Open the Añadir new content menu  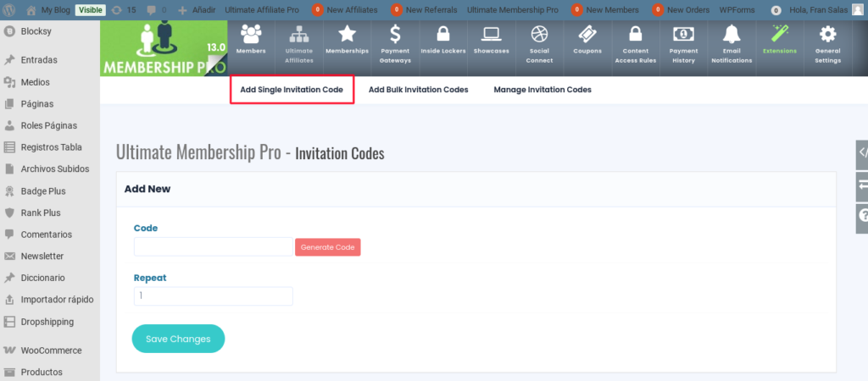click(x=197, y=10)
